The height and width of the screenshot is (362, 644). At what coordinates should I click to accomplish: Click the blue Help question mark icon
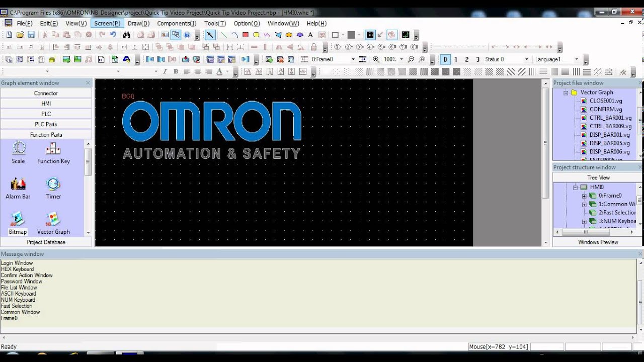187,35
